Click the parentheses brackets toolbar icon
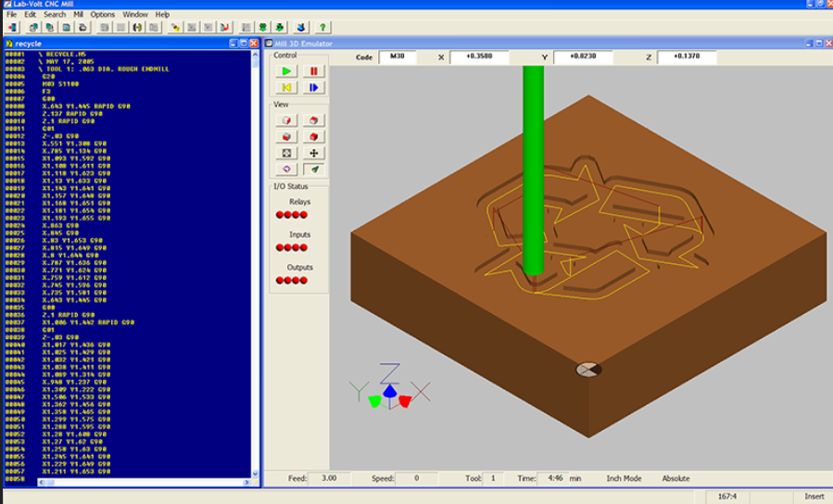 click(137, 27)
